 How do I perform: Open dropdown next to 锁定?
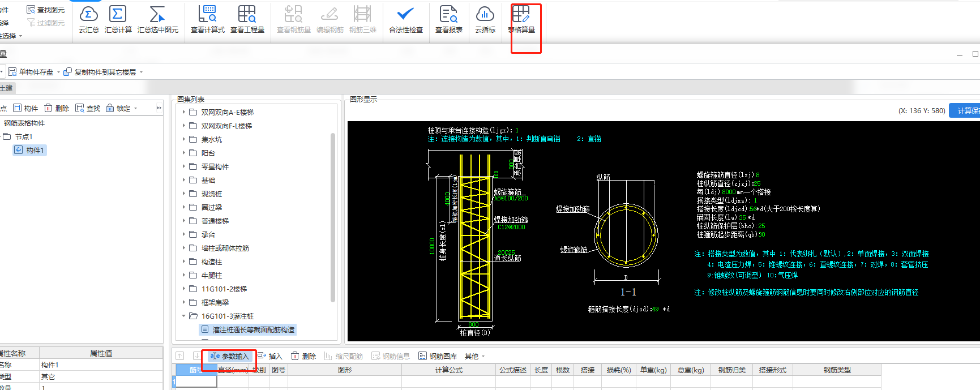click(136, 108)
